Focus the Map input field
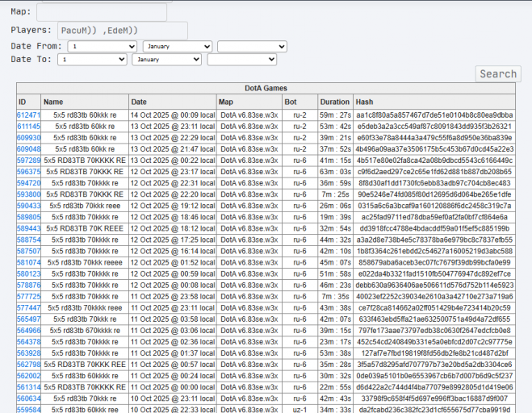The image size is (532, 413). [102, 12]
